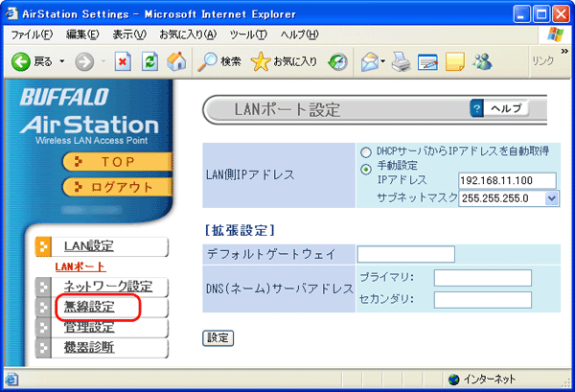Expand the Mail button dropdown arrow
Image resolution: width=575 pixels, height=392 pixels.
(x=384, y=60)
